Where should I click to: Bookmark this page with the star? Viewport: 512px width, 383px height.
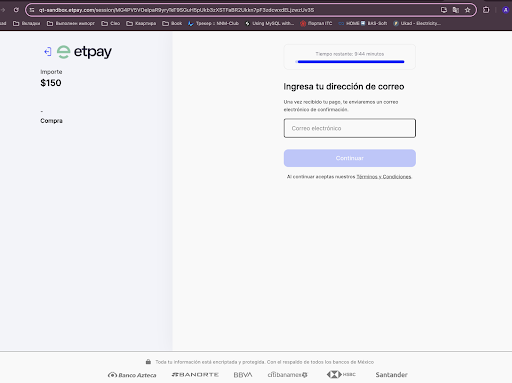(x=468, y=10)
